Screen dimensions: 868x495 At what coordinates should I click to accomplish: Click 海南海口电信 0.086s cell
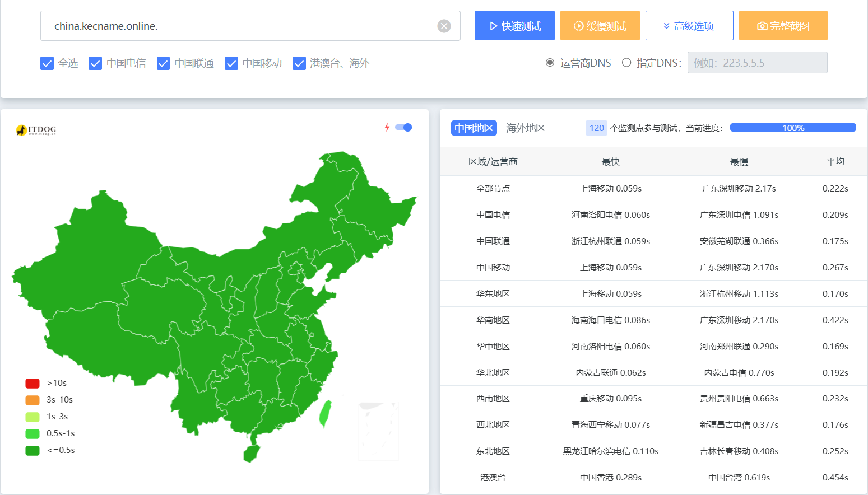click(611, 320)
